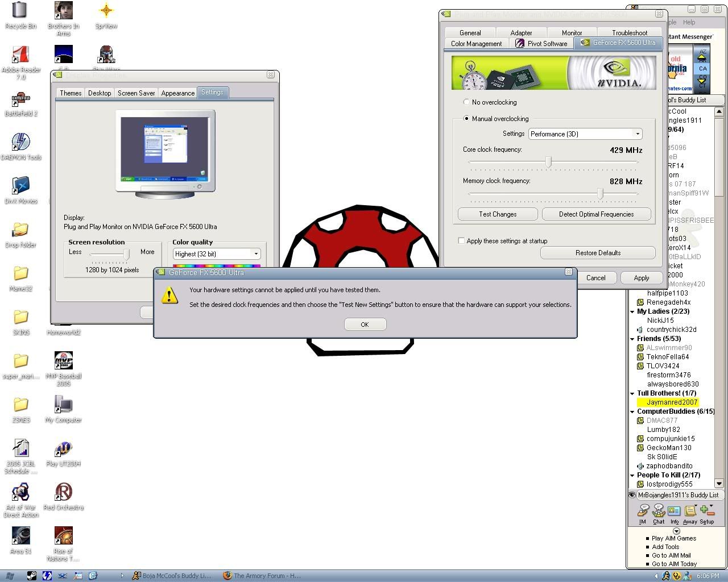Collapse the People To Kill buddy group
The width and height of the screenshot is (728, 582).
pos(632,475)
